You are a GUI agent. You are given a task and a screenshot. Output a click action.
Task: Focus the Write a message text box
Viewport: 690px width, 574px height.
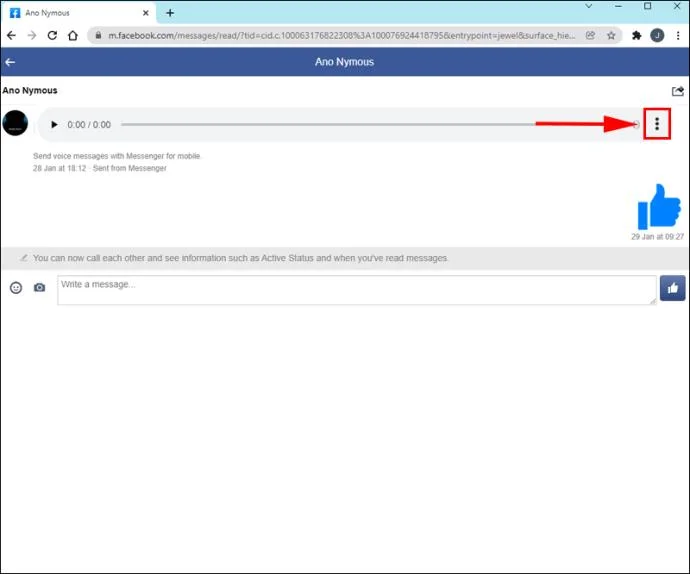(357, 290)
